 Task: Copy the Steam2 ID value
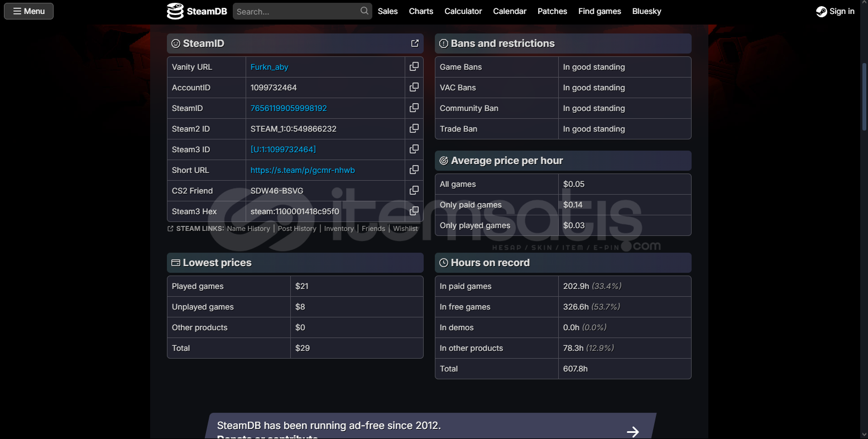coord(414,128)
